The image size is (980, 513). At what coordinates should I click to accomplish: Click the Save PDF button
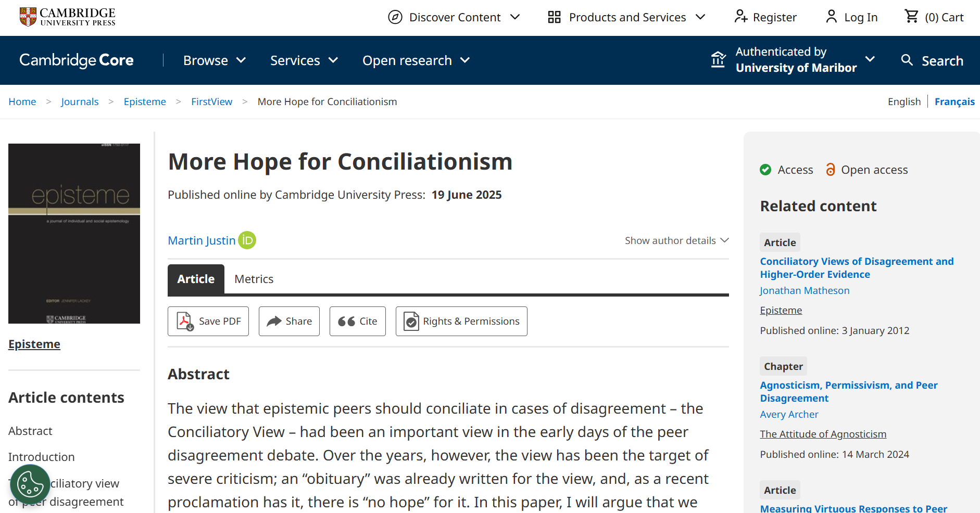coord(208,321)
